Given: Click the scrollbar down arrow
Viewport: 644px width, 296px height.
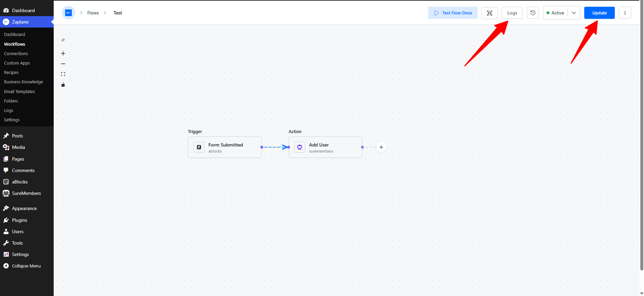Looking at the screenshot, I should [642, 293].
